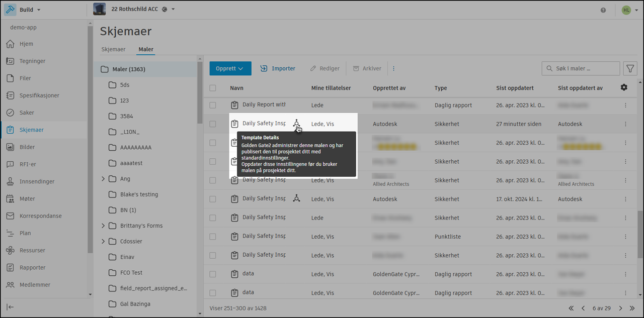Expand the Ang folder
The width and height of the screenshot is (644, 318).
[103, 179]
